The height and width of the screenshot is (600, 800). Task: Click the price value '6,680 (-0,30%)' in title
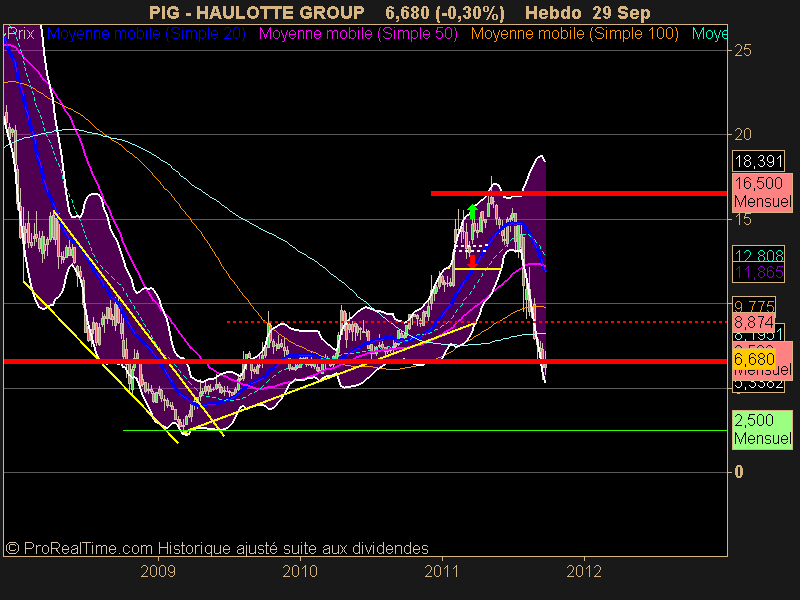(445, 12)
